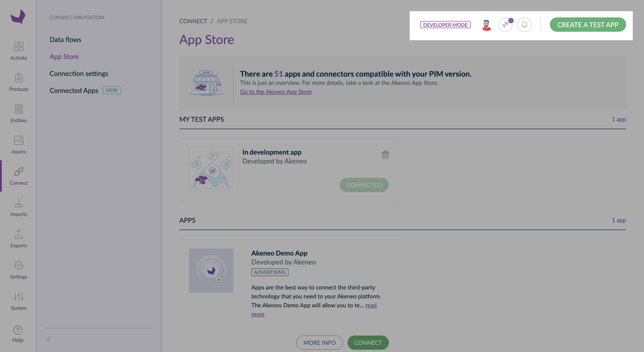
Task: Open the Help question mark
Action: (18, 334)
